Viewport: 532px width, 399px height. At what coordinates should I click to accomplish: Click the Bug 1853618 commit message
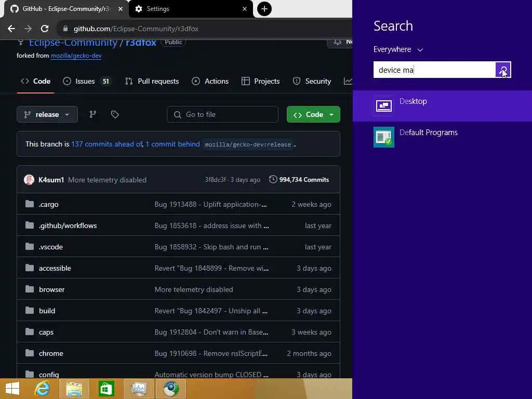click(212, 225)
